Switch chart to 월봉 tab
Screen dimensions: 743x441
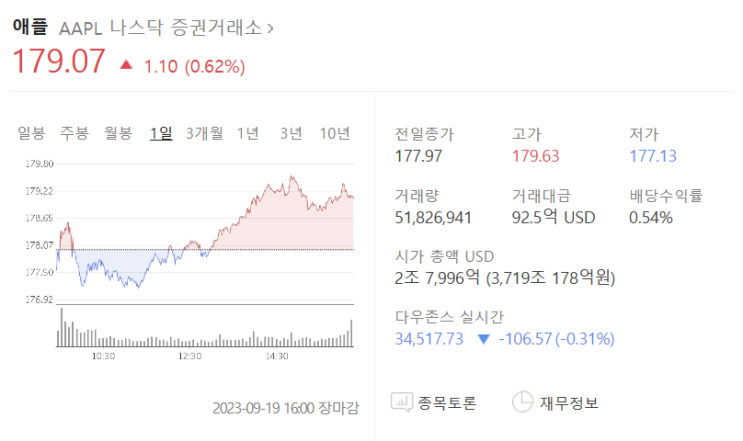coord(118,133)
